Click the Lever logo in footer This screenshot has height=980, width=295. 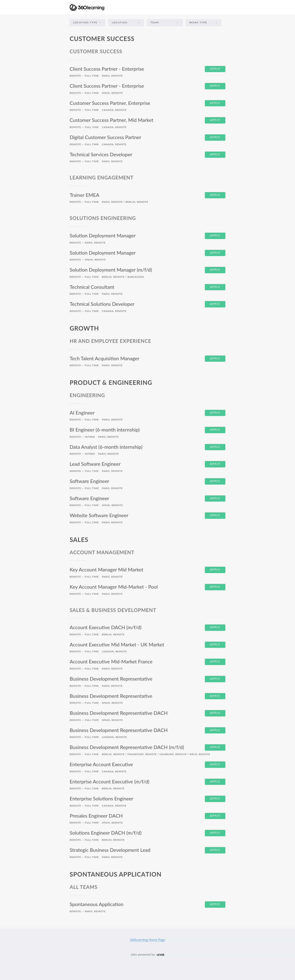tap(161, 955)
